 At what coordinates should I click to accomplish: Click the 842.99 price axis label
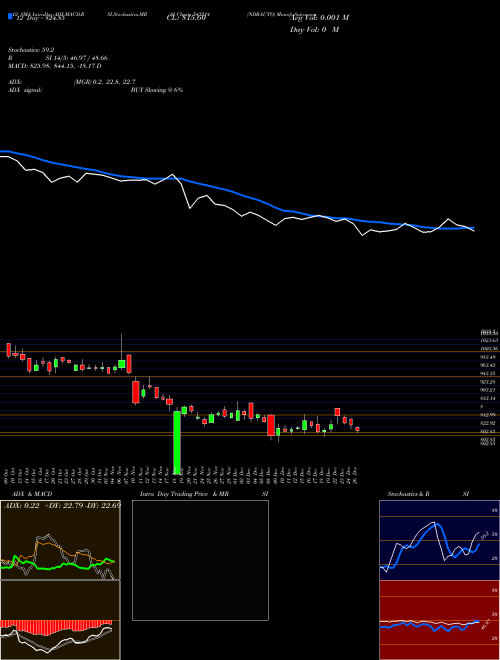pos(487,415)
